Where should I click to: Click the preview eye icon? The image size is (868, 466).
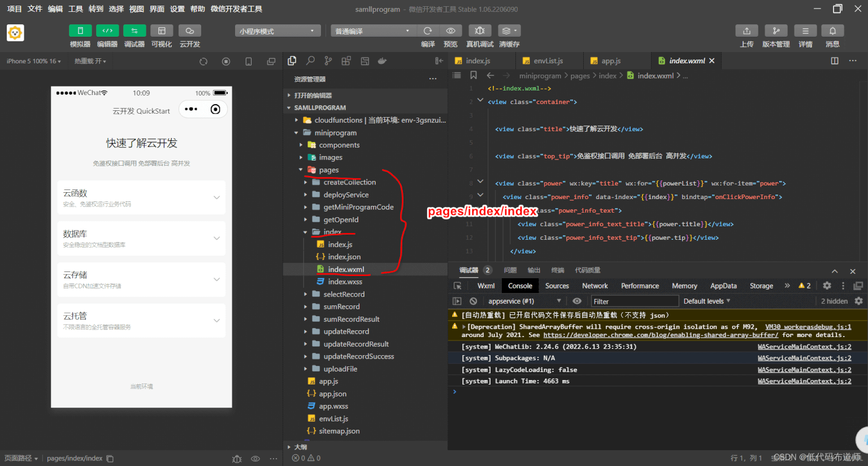(x=450, y=31)
